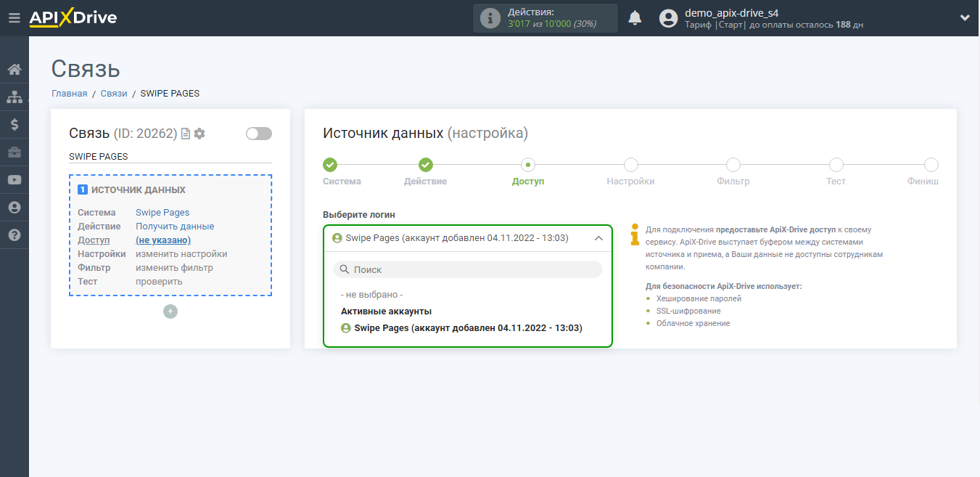The height and width of the screenshot is (477, 980).
Task: Open the help question sidebar icon
Action: [x=15, y=235]
